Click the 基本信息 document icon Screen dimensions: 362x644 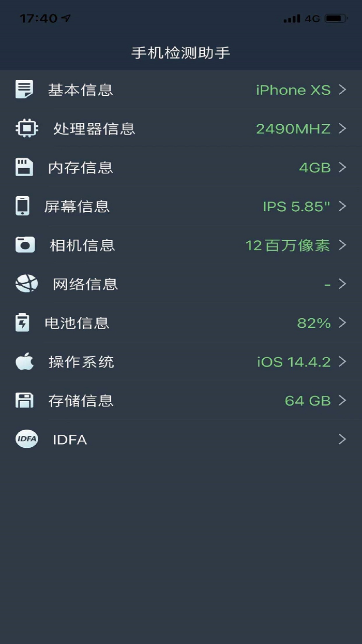(23, 90)
